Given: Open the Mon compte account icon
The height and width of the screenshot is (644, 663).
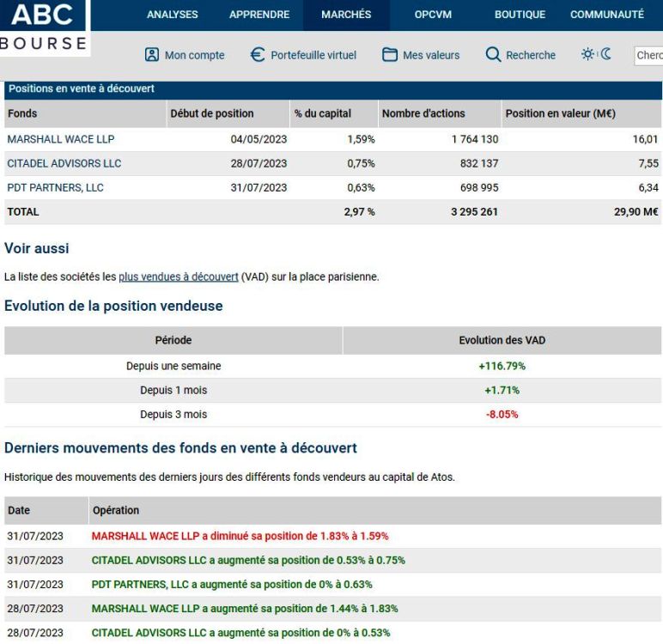Looking at the screenshot, I should point(152,55).
